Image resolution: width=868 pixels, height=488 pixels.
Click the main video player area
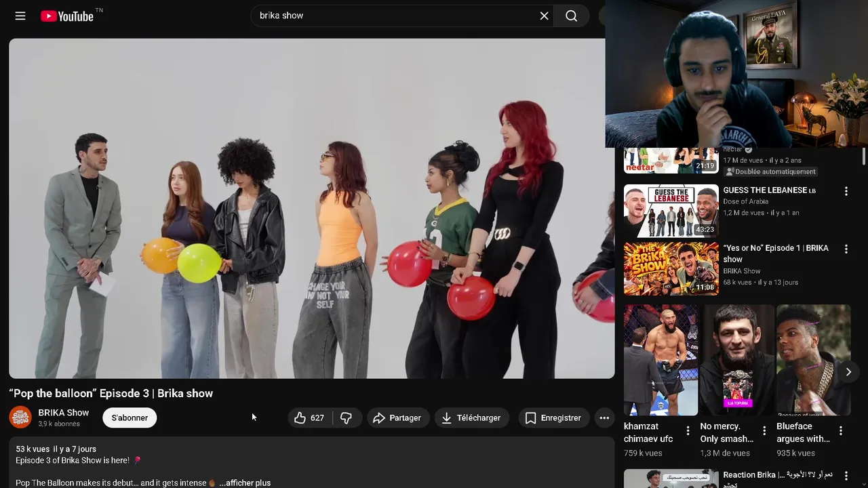312,208
